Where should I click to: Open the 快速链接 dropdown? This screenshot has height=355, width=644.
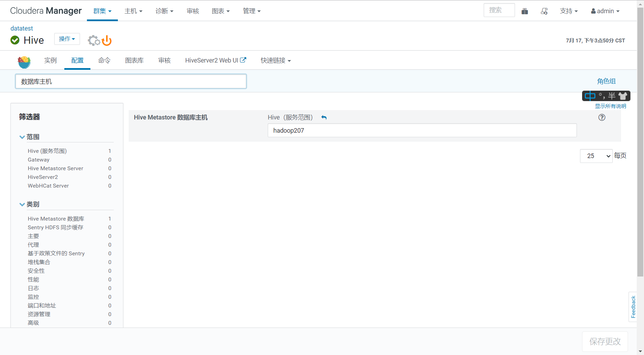tap(276, 60)
